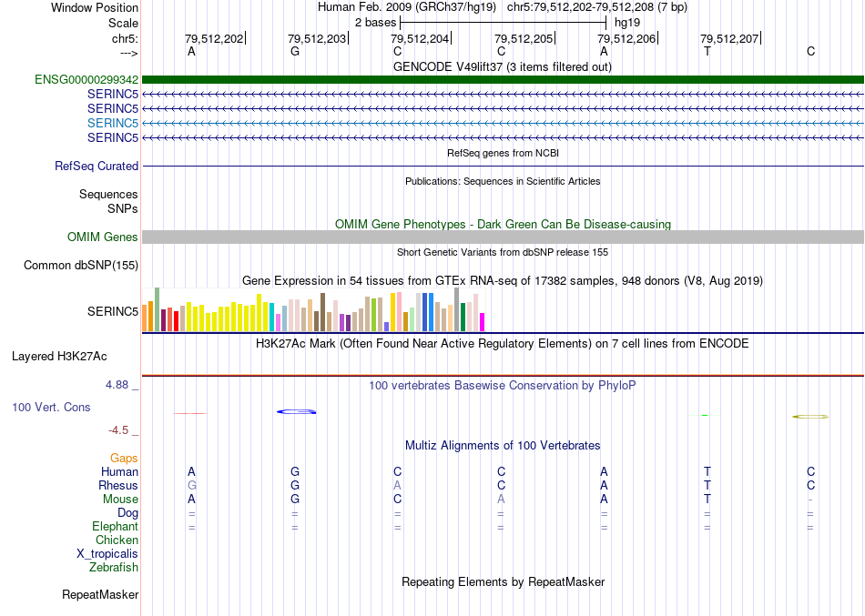Click the OMIM Genes track label
The width and height of the screenshot is (865, 616).
click(103, 237)
